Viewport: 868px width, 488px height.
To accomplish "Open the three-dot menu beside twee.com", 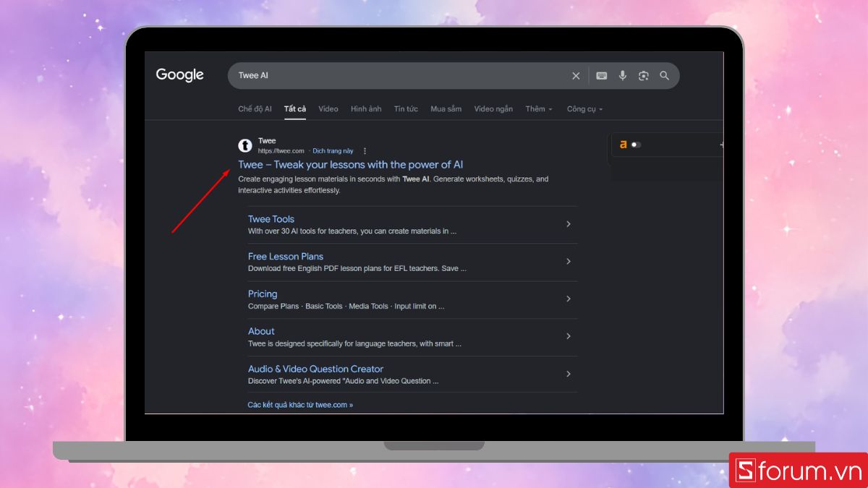I will point(365,151).
